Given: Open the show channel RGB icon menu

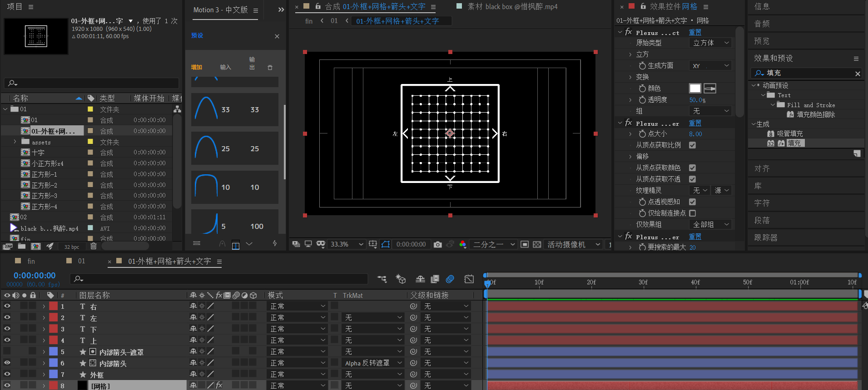Looking at the screenshot, I should coord(462,244).
